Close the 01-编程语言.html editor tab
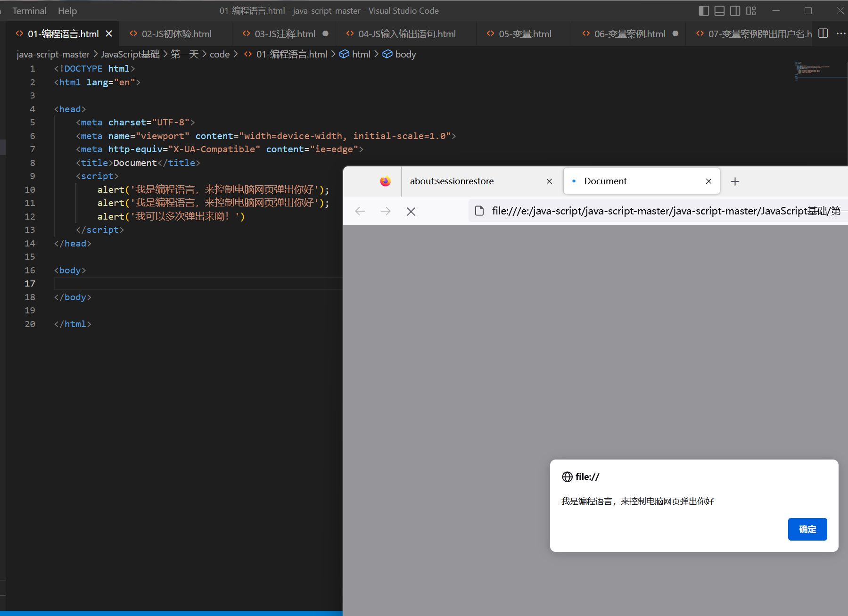The height and width of the screenshot is (616, 848). tap(109, 34)
